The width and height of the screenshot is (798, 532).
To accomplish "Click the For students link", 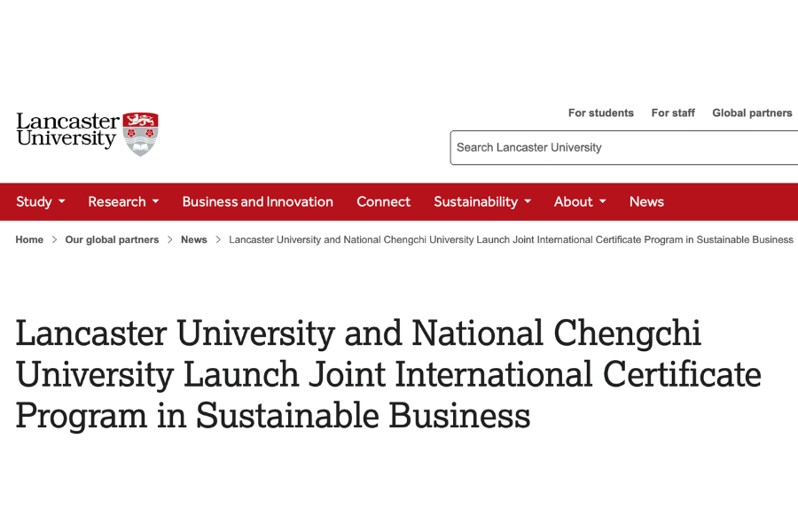I will (x=601, y=113).
